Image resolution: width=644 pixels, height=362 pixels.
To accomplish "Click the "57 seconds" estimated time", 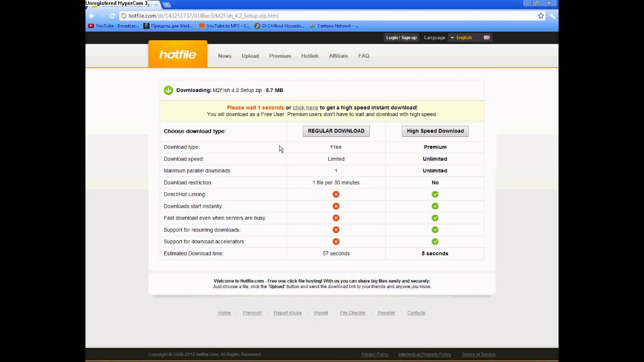I will pos(336,253).
